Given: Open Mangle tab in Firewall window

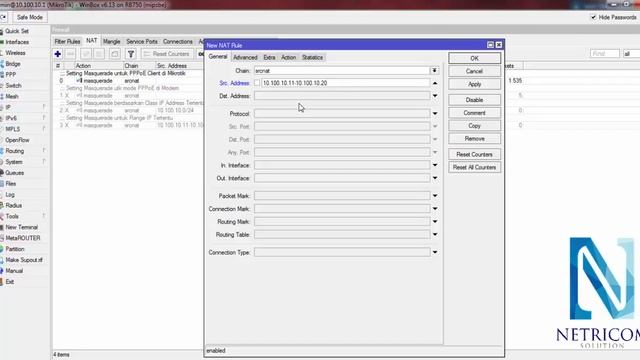Looking at the screenshot, I should pos(111,42).
